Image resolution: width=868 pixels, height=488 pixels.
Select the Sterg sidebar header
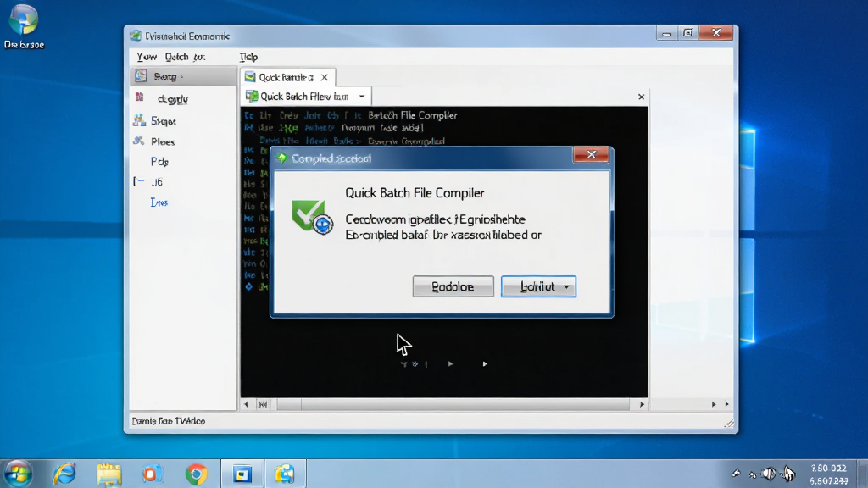click(183, 76)
